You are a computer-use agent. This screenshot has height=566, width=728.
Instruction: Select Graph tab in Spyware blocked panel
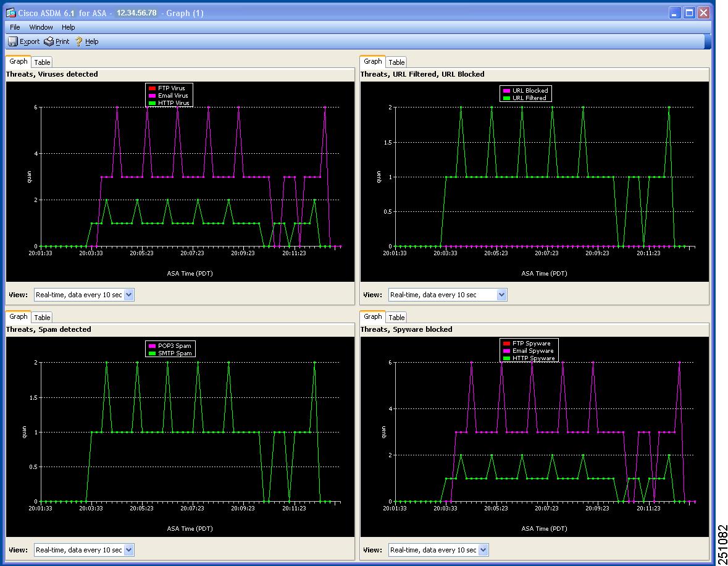pyautogui.click(x=373, y=316)
